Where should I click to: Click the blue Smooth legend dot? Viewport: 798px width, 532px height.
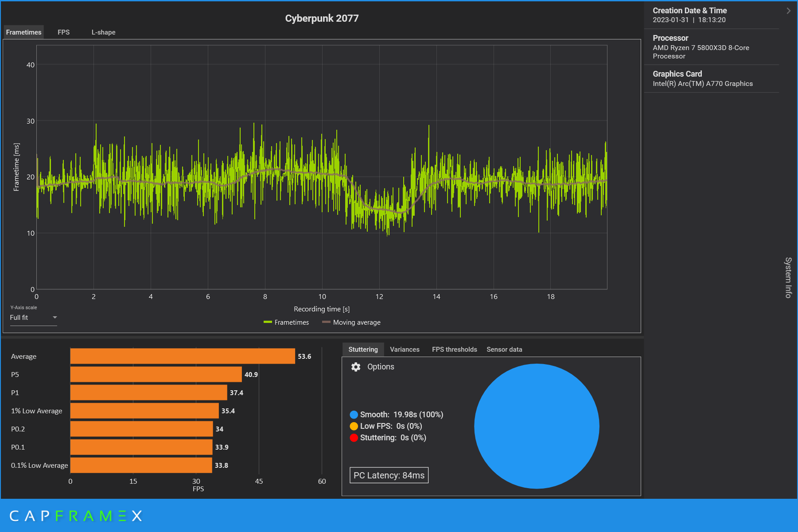(x=354, y=415)
